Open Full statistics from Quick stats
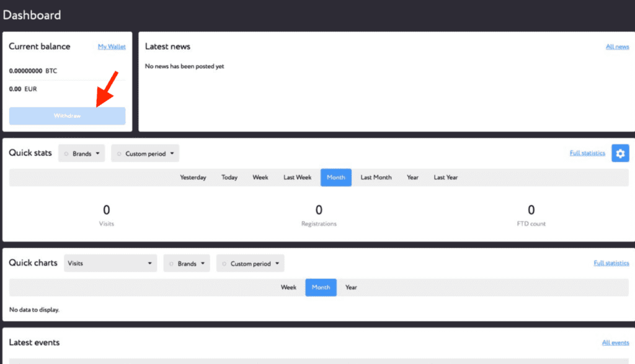The image size is (635, 364). (587, 153)
